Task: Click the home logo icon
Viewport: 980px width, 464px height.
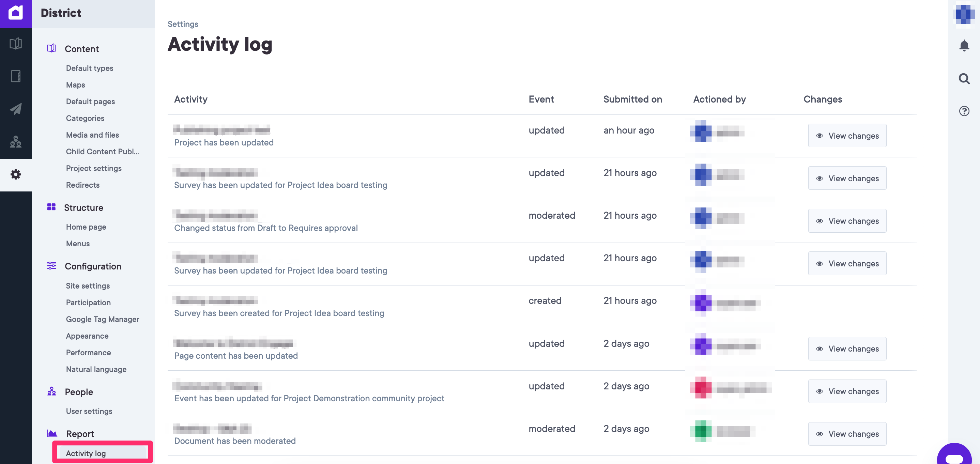Action: tap(16, 13)
